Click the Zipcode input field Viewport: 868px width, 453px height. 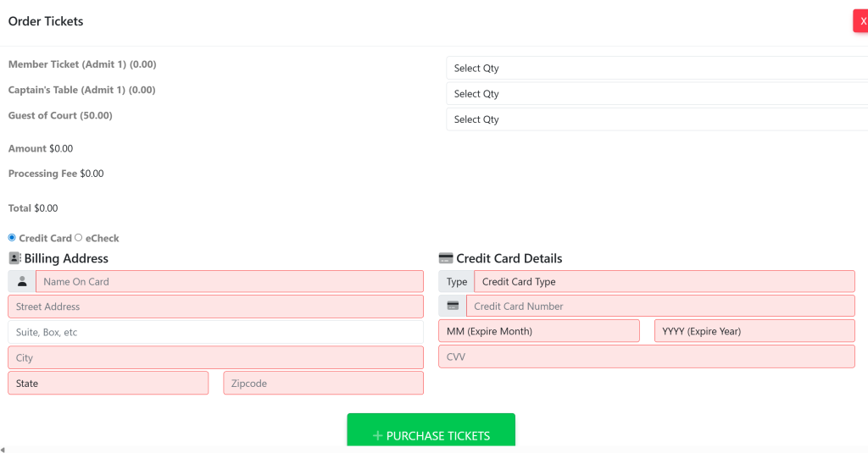pos(323,384)
